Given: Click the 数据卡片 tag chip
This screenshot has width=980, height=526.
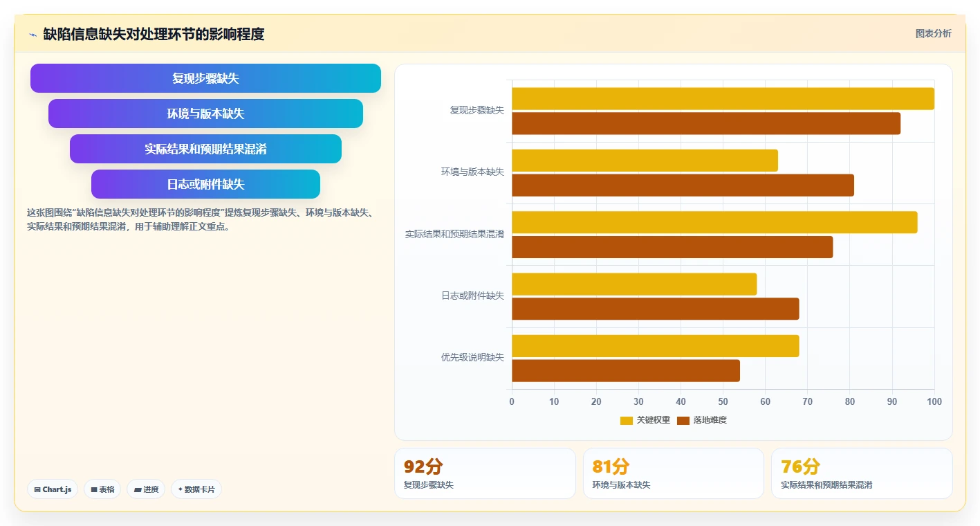Looking at the screenshot, I should [x=196, y=489].
